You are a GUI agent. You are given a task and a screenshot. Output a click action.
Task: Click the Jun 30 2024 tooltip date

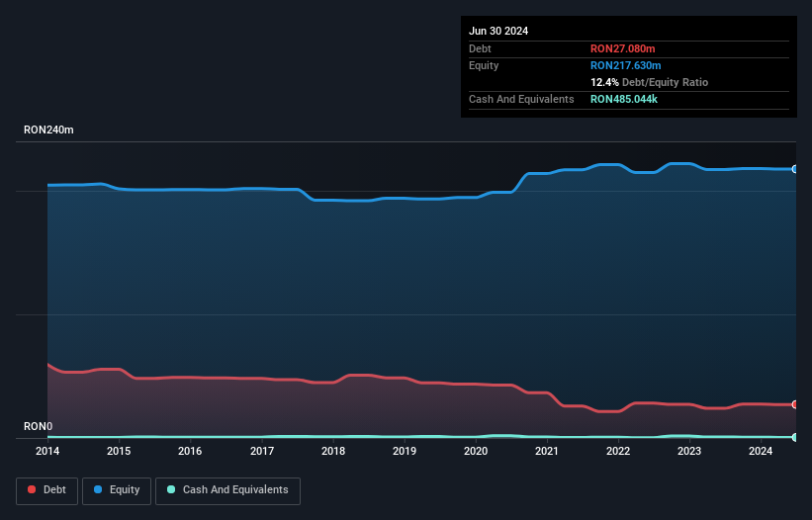498,31
